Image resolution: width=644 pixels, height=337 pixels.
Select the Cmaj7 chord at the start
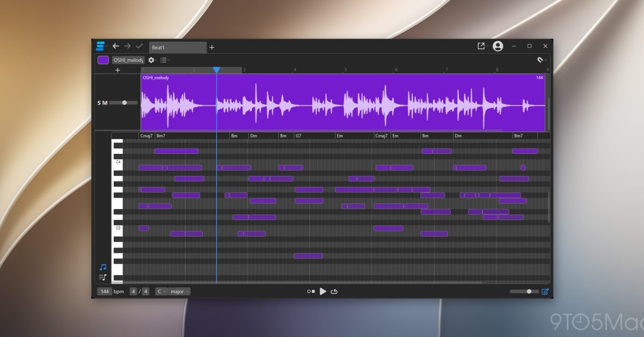coord(147,136)
